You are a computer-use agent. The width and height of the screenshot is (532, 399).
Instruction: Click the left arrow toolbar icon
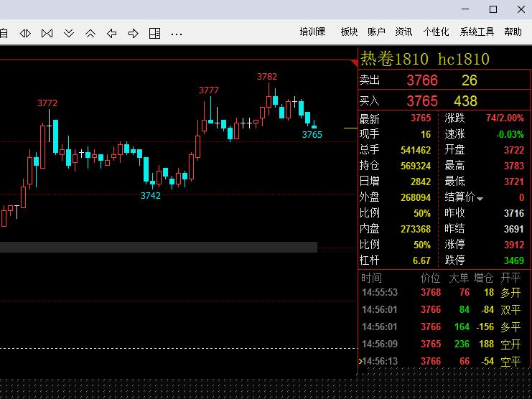112,33
